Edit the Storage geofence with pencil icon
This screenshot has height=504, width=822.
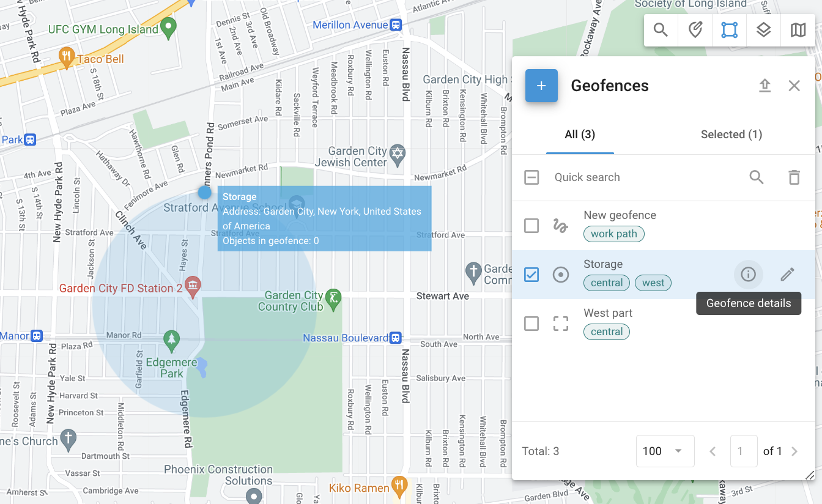[787, 275]
